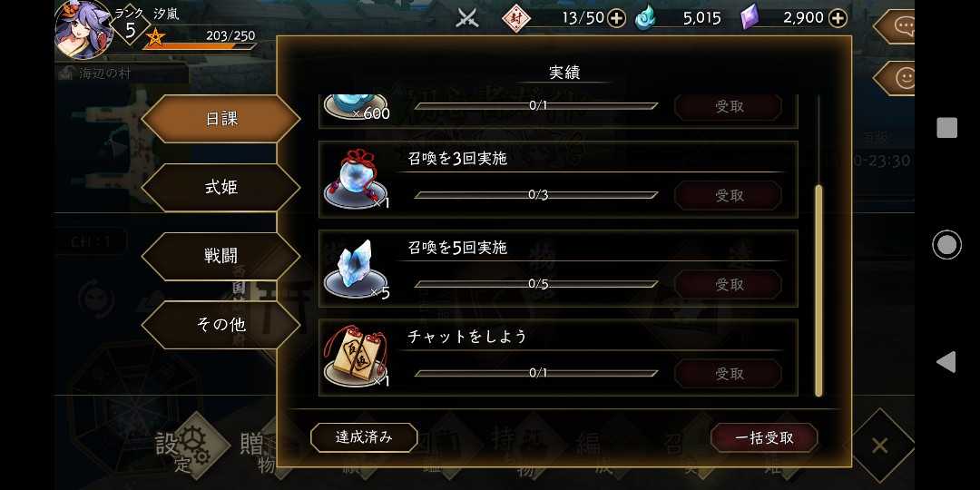The width and height of the screenshot is (980, 490).
Task: Open the その他 tab
Action: coord(221,325)
